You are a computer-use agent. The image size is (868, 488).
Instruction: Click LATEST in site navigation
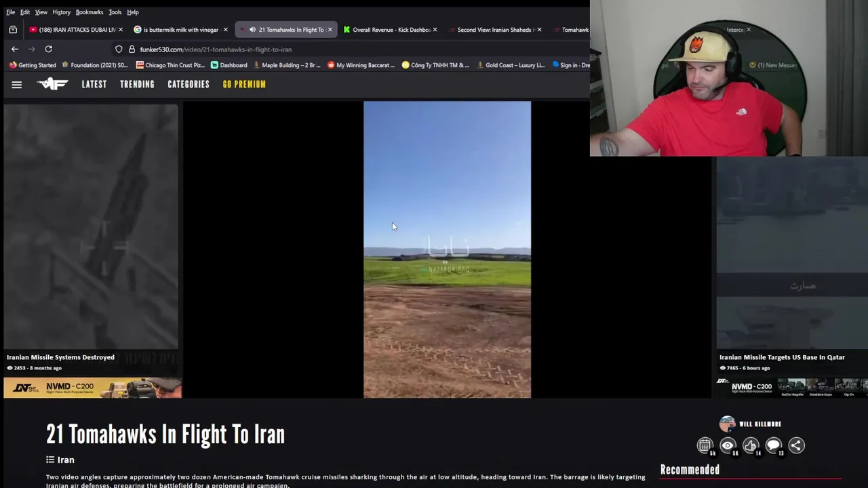click(94, 85)
